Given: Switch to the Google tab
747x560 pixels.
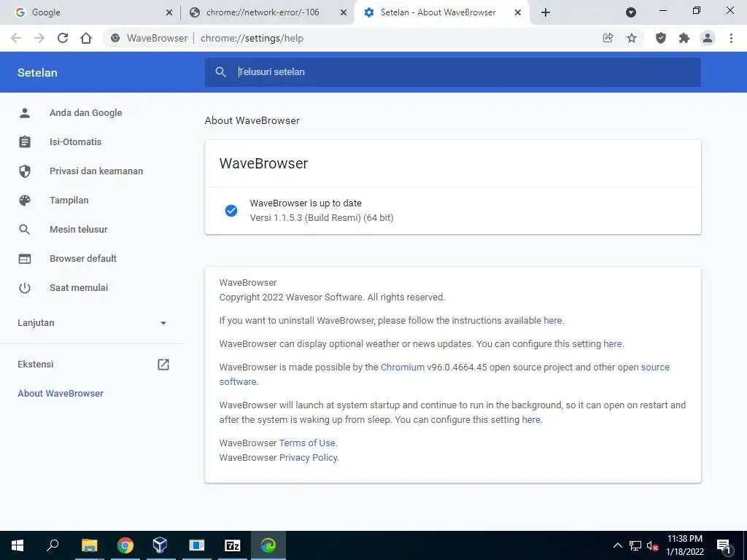Looking at the screenshot, I should coord(90,12).
